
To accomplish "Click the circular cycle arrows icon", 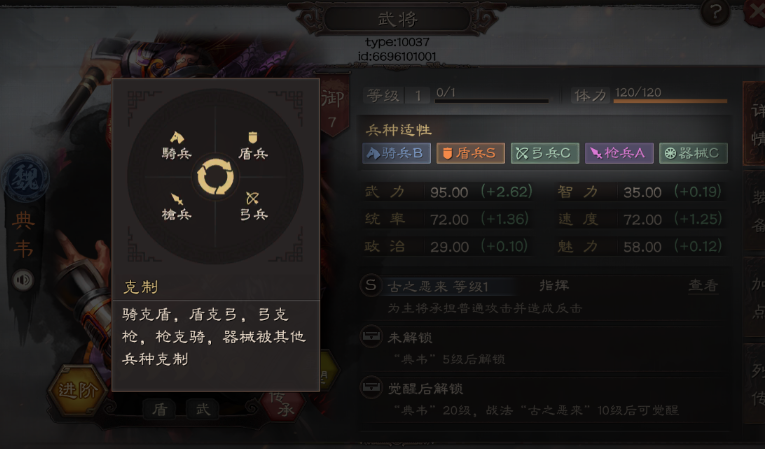I will tap(215, 177).
